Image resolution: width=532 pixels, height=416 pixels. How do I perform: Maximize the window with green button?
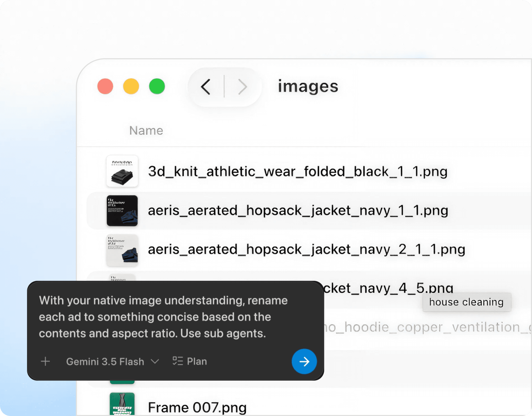click(157, 86)
